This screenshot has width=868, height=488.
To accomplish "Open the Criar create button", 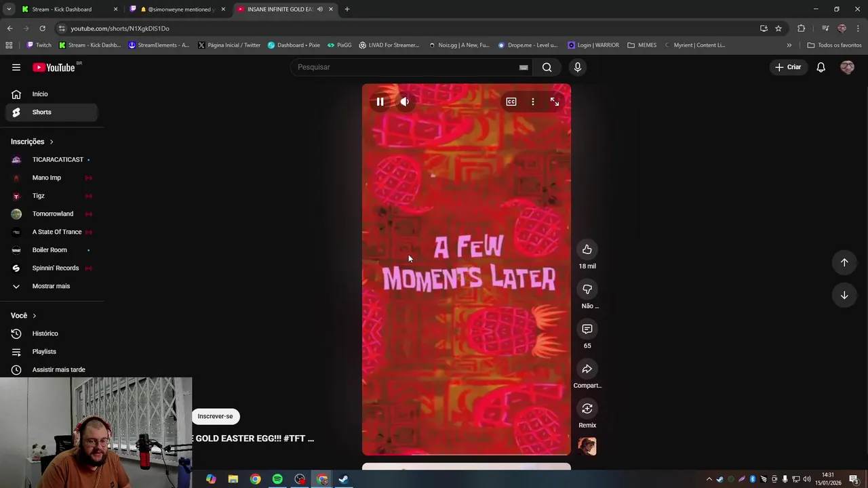I will point(788,67).
